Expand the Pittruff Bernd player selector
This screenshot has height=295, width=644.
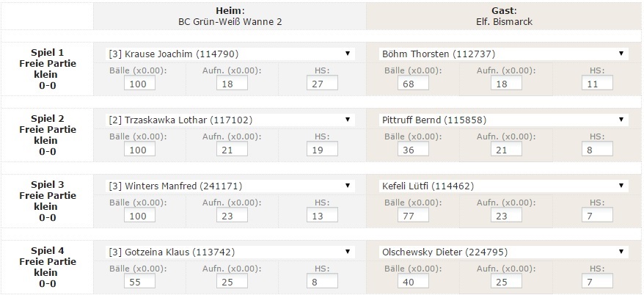(503, 120)
